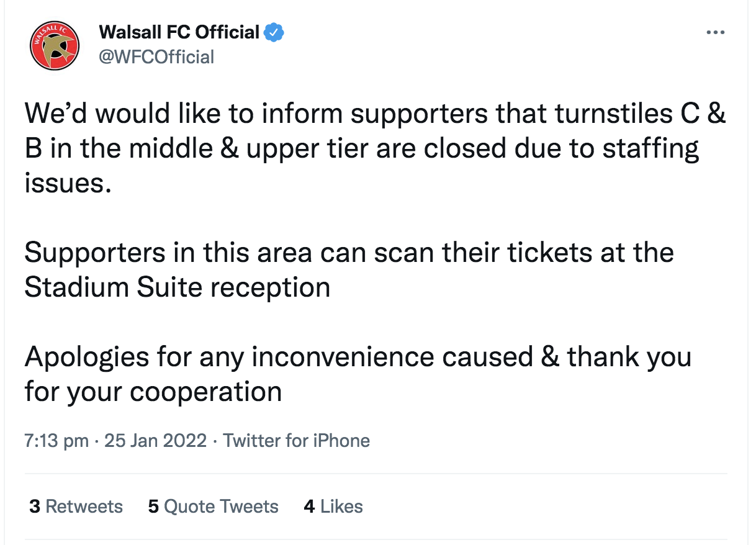Select the text "Stadium Suite reception"
Screen dimensions: 756x545
(178, 287)
